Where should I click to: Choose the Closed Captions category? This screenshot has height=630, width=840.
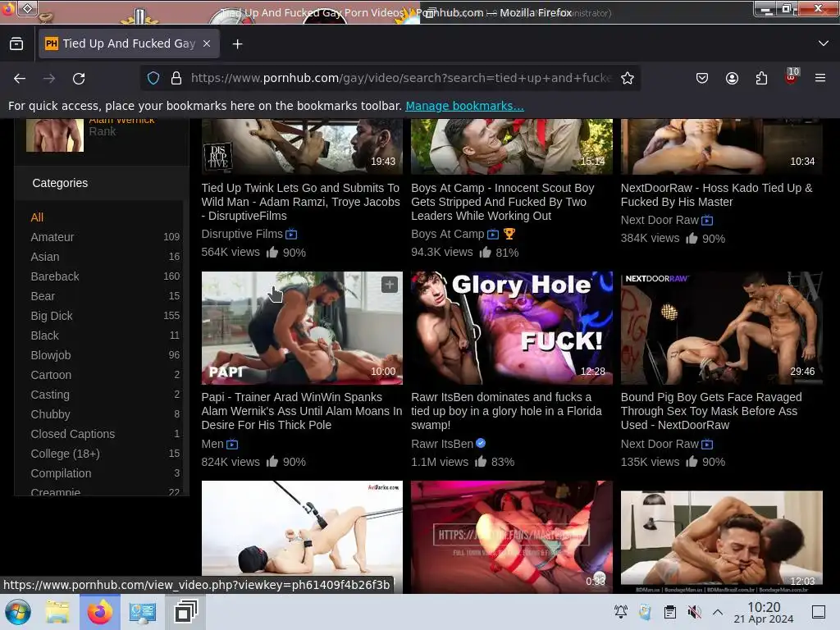[x=73, y=434]
